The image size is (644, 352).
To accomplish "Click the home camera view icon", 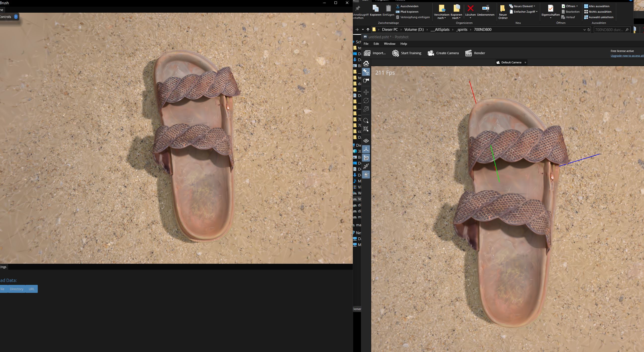I will [x=366, y=64].
